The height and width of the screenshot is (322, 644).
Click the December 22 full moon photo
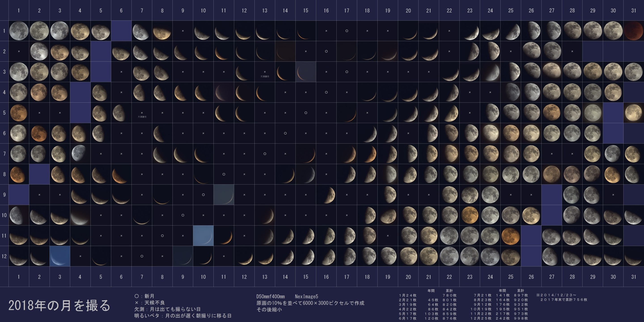(x=449, y=256)
